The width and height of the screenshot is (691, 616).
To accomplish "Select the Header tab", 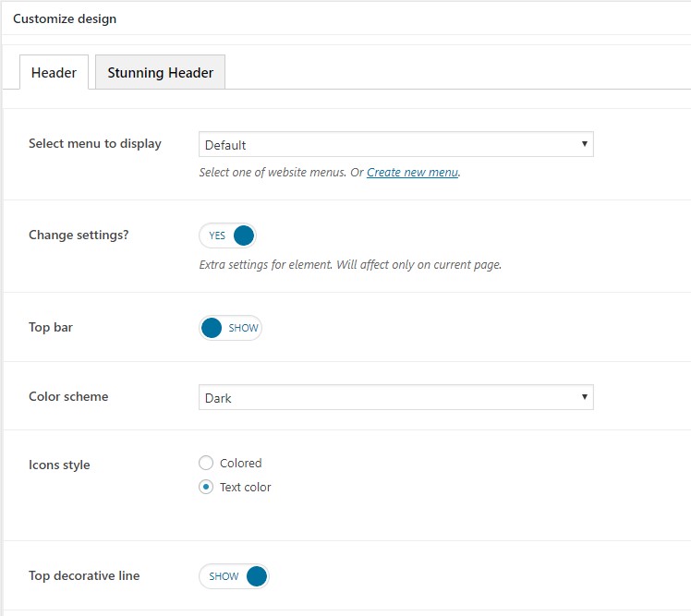I will tap(54, 73).
